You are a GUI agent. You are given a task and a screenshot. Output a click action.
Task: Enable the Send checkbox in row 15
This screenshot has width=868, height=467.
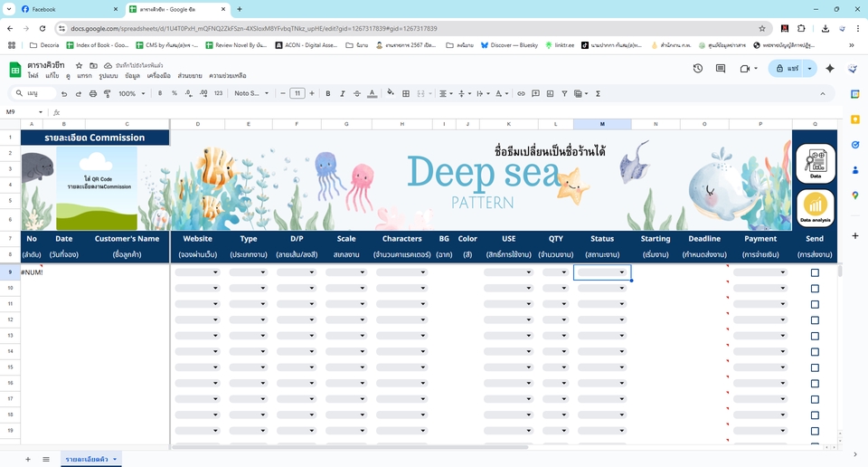815,367
